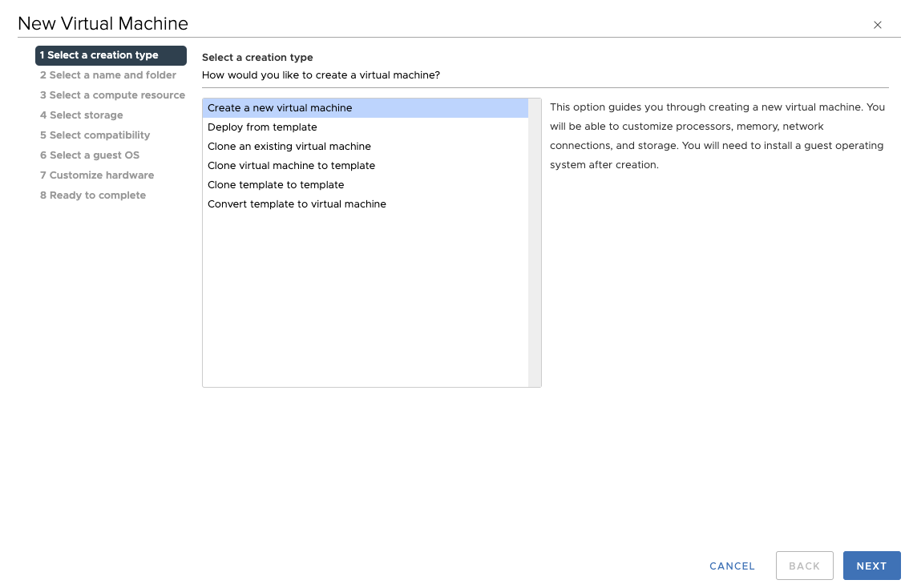
Task: Click empty area of creation type list
Action: click(365, 304)
